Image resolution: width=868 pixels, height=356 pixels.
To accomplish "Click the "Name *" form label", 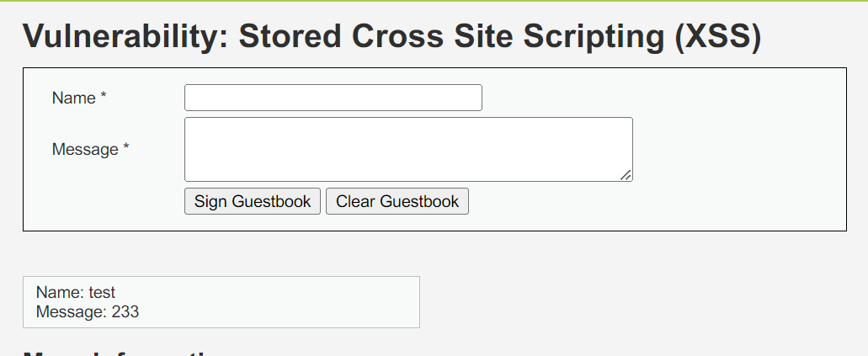I will pyautogui.click(x=79, y=98).
